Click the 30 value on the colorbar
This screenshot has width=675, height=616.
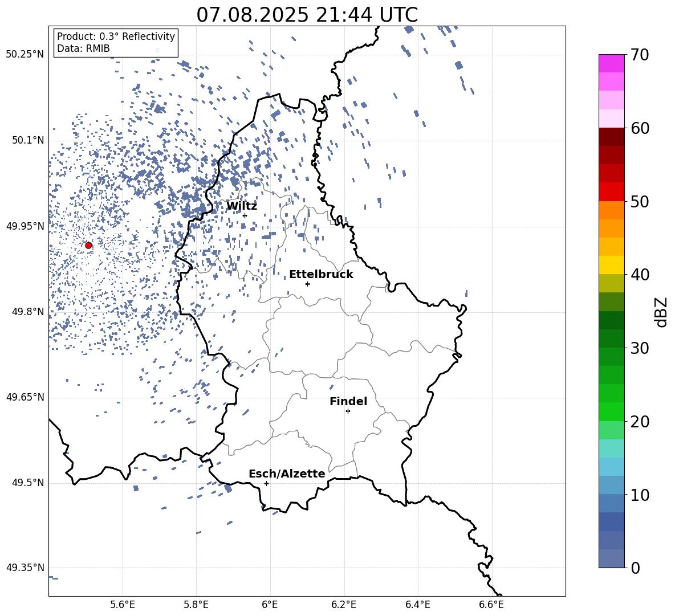[x=639, y=348]
